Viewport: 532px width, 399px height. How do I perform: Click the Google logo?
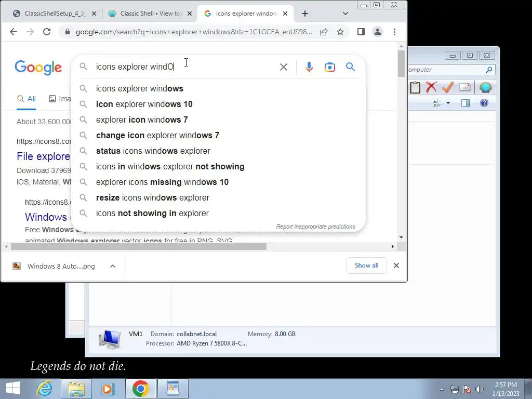pyautogui.click(x=38, y=68)
